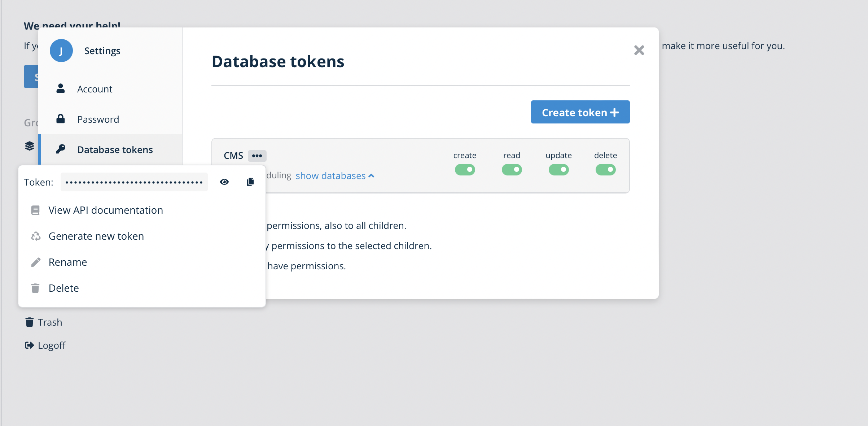Click inside the masked token field
The image size is (868, 426).
click(x=133, y=182)
